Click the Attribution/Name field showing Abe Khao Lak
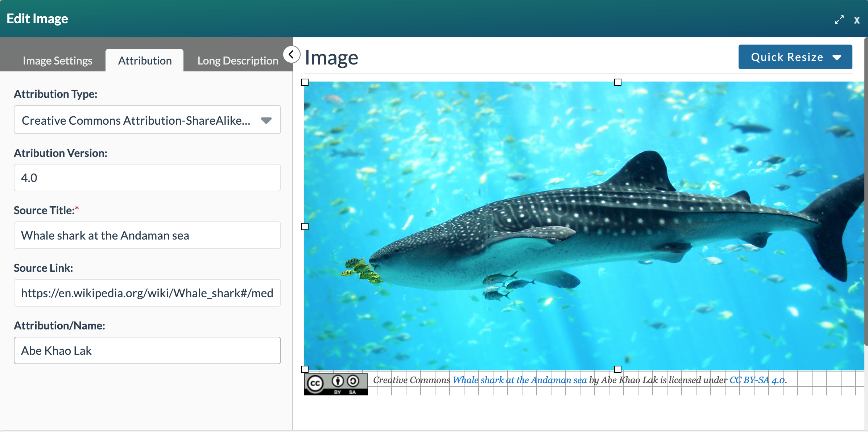Viewport: 868px width, 432px height. coord(147,350)
